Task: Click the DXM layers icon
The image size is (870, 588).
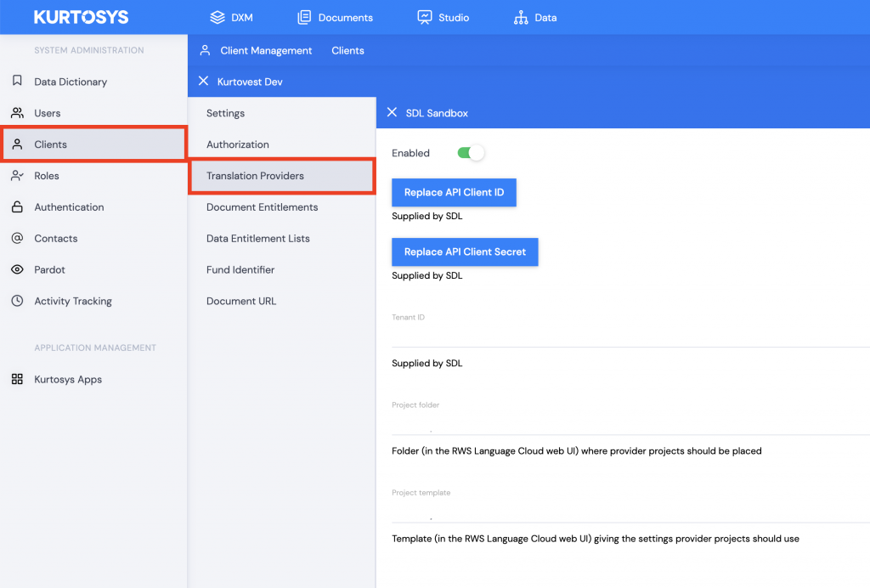Action: pos(217,17)
